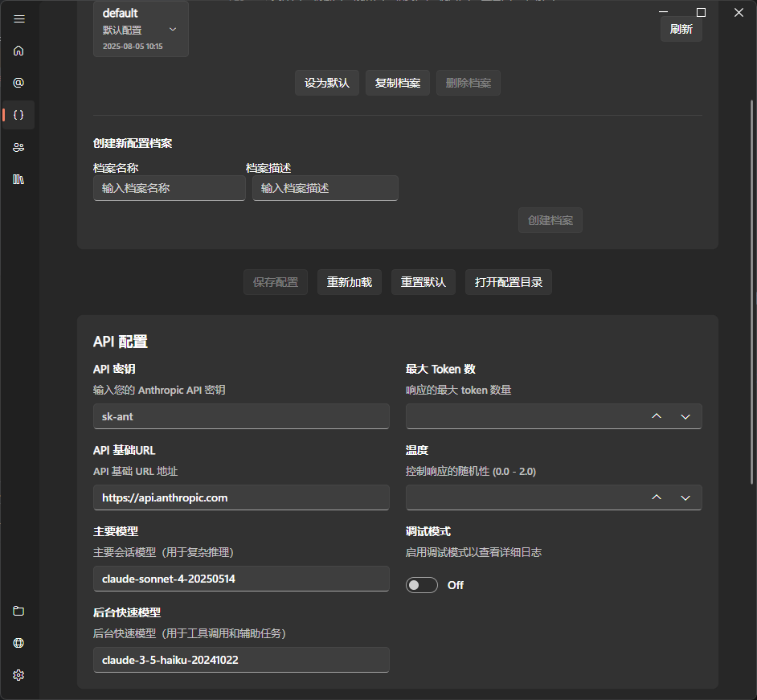
Task: Click the 控制响应的随机性 description text
Action: (x=471, y=471)
